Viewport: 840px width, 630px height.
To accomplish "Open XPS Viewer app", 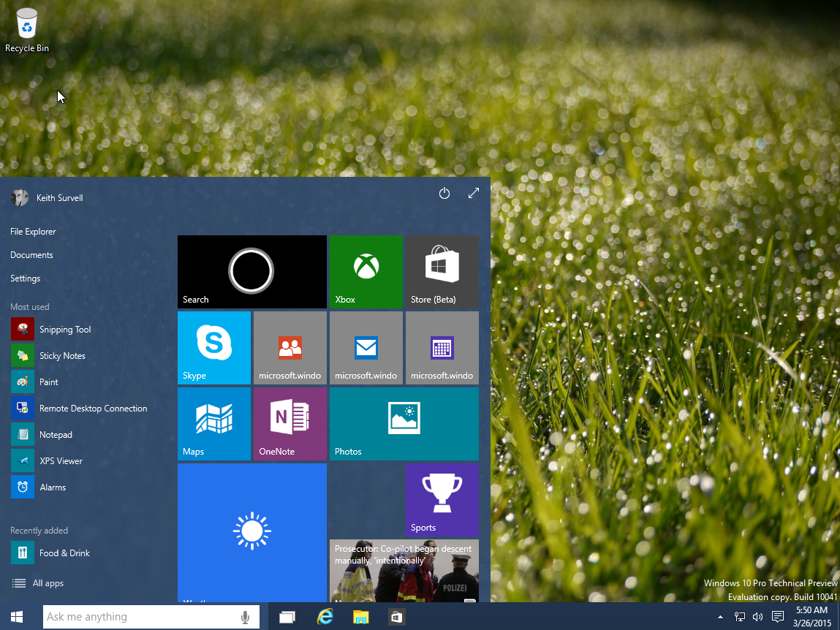I will click(x=47, y=460).
